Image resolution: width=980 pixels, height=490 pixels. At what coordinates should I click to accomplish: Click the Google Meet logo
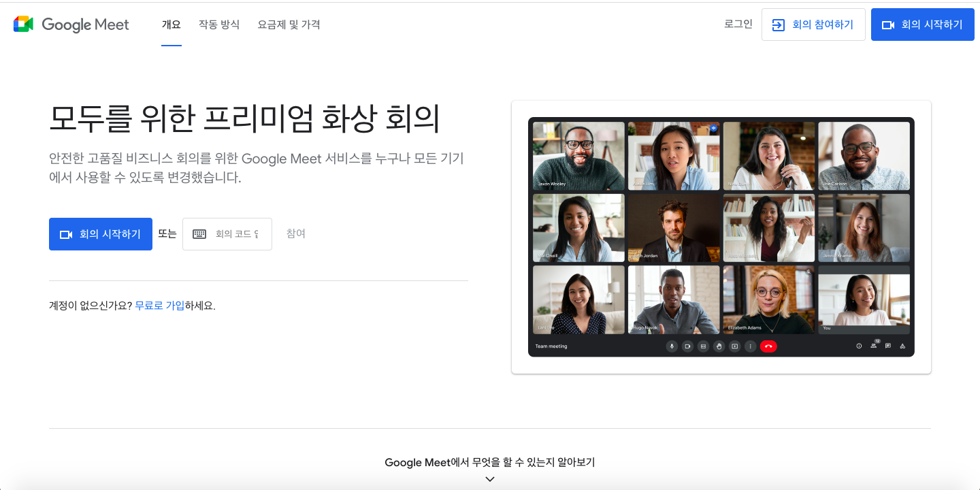71,24
